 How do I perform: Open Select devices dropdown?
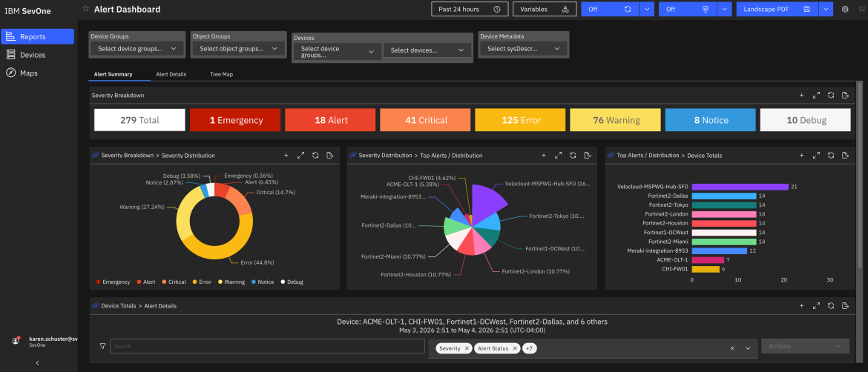point(427,50)
